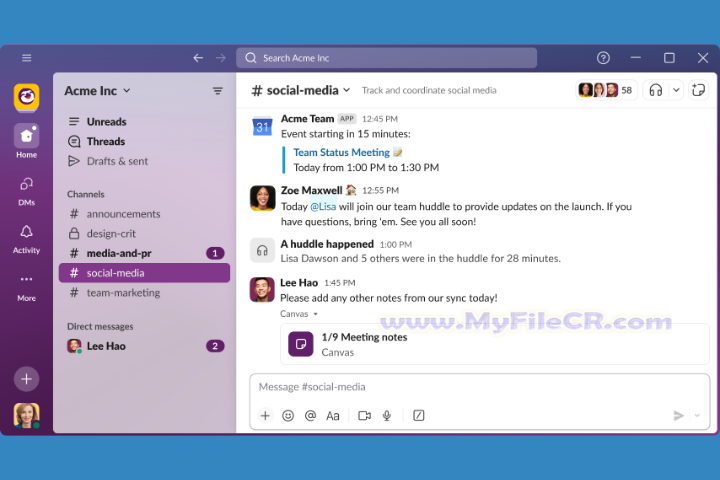Go back with the left arrow

click(198, 58)
